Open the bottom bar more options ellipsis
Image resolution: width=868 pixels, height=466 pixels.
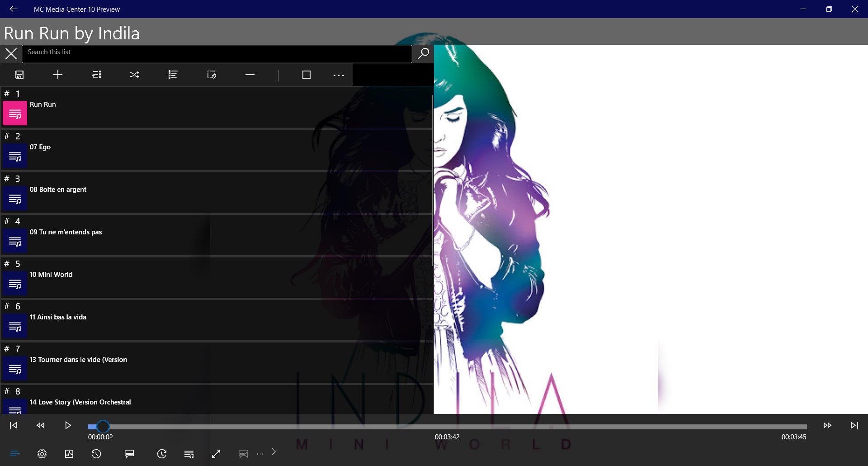[260, 454]
